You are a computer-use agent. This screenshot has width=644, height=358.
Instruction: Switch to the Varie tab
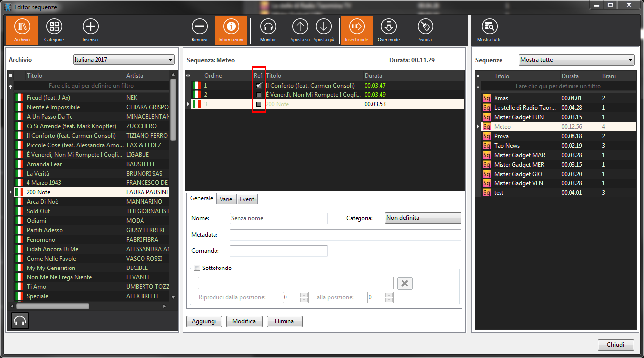point(226,199)
